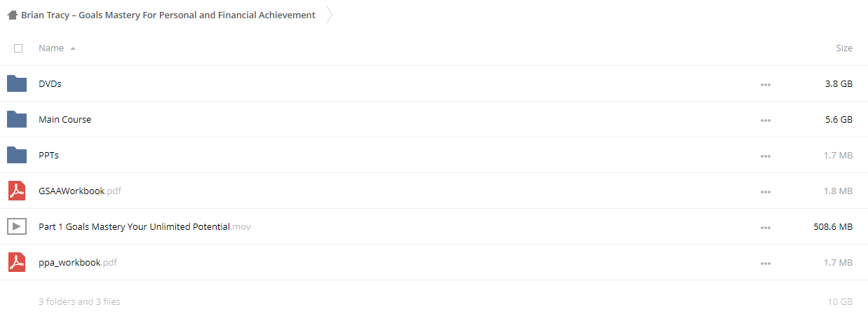868x328 pixels.
Task: Open more options for PPTs folder
Action: coord(766,156)
